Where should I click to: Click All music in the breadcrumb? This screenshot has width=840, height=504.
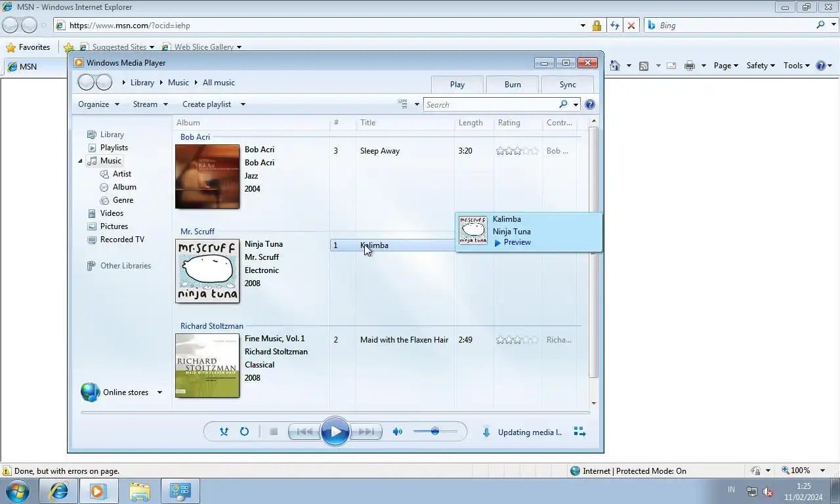[219, 83]
